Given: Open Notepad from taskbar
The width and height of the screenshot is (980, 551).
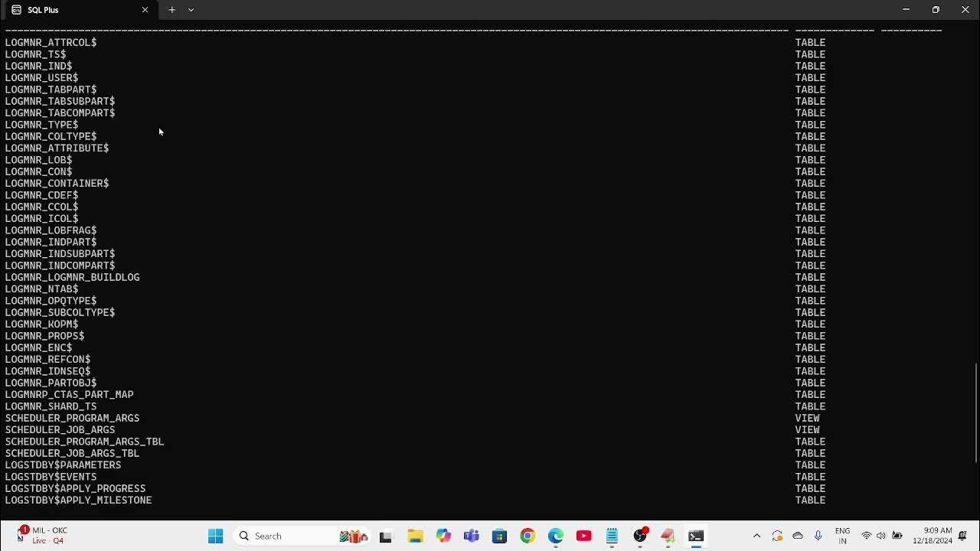Looking at the screenshot, I should 612,536.
